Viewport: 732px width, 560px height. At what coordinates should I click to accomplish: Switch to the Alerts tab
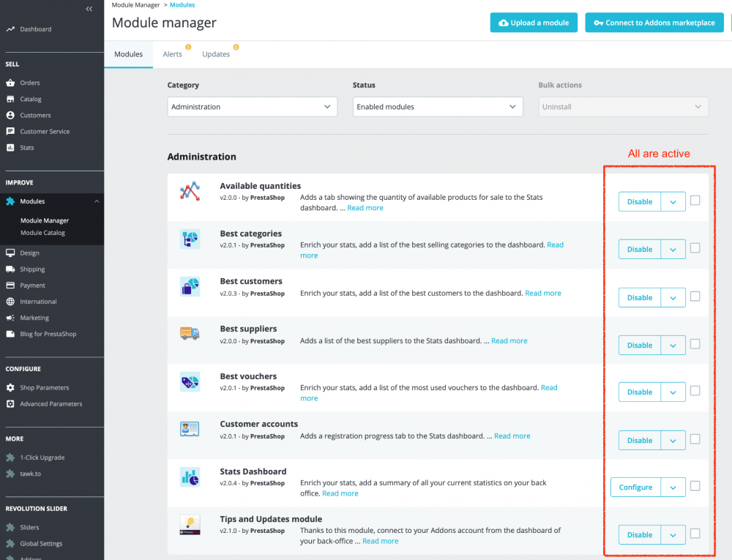172,54
